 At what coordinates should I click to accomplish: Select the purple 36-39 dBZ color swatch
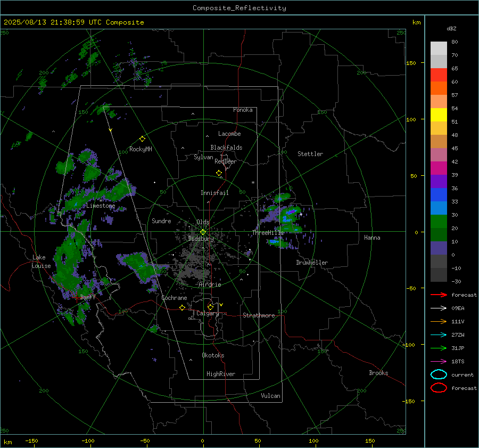[x=439, y=181]
